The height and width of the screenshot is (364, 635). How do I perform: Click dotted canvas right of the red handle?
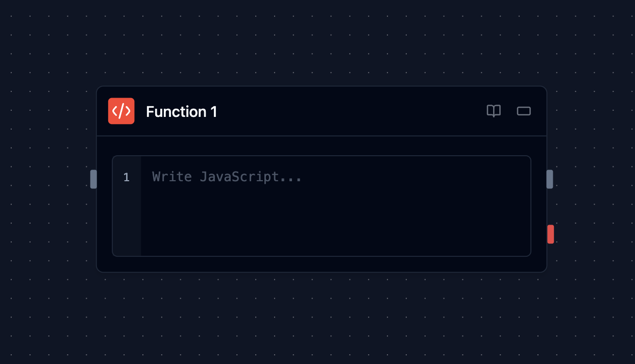pyautogui.click(x=592, y=234)
